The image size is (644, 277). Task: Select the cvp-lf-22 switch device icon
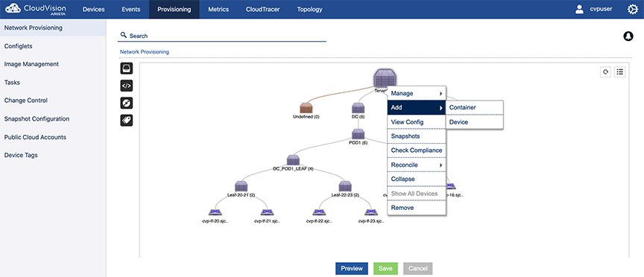coord(319,212)
